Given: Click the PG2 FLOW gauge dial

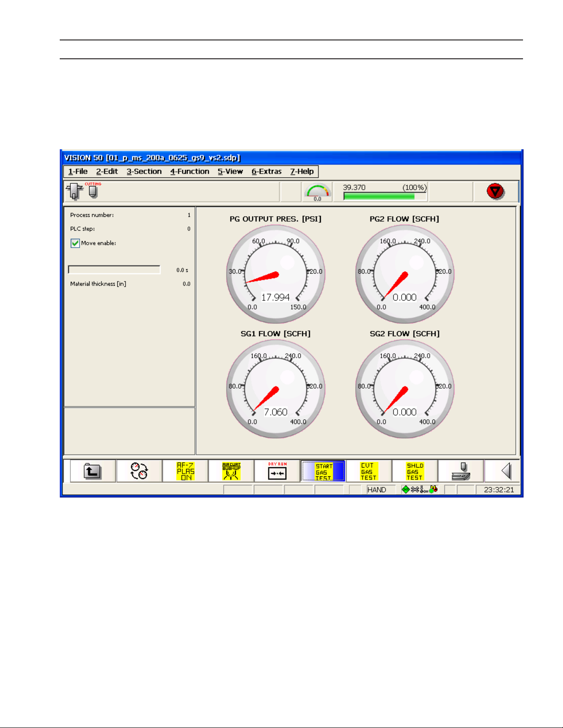Looking at the screenshot, I should point(405,274).
